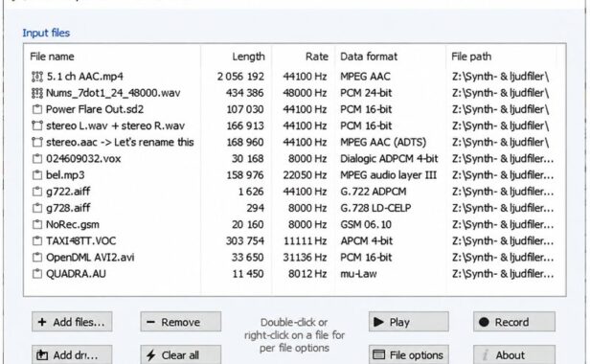Viewport: 590px width, 364px height.
Task: Click the file icon beside OpenDML AVI2.avi
Action: click(x=36, y=258)
